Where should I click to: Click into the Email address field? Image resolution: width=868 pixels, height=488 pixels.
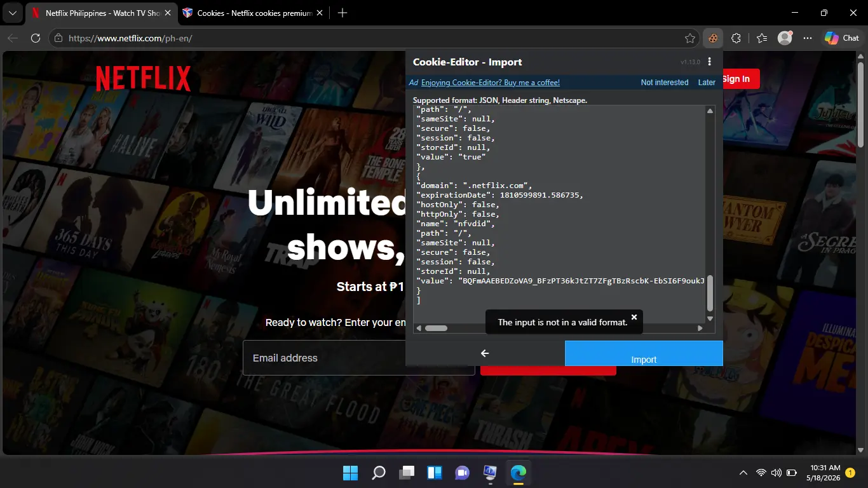pos(359,358)
